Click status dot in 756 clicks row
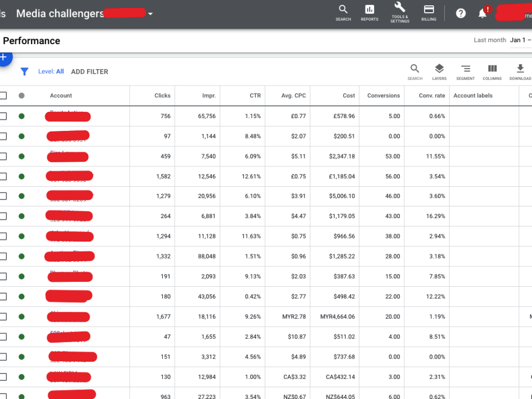 (x=21, y=116)
